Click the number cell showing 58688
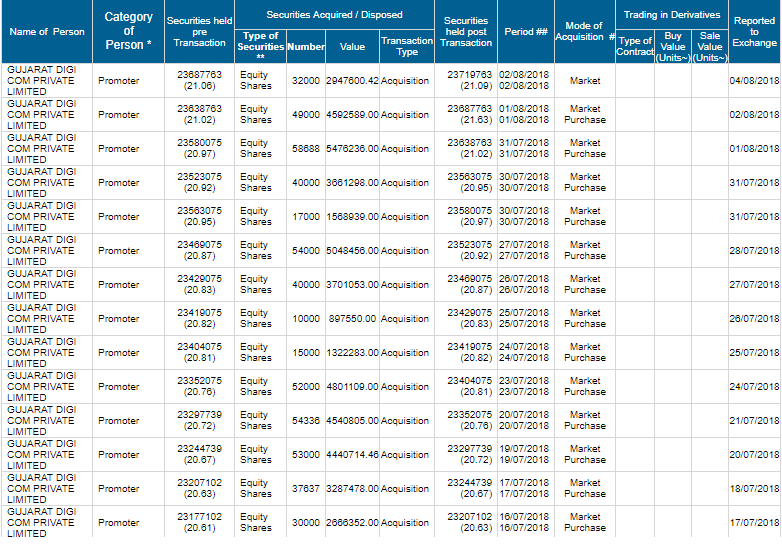The height and width of the screenshot is (555, 782). click(306, 149)
